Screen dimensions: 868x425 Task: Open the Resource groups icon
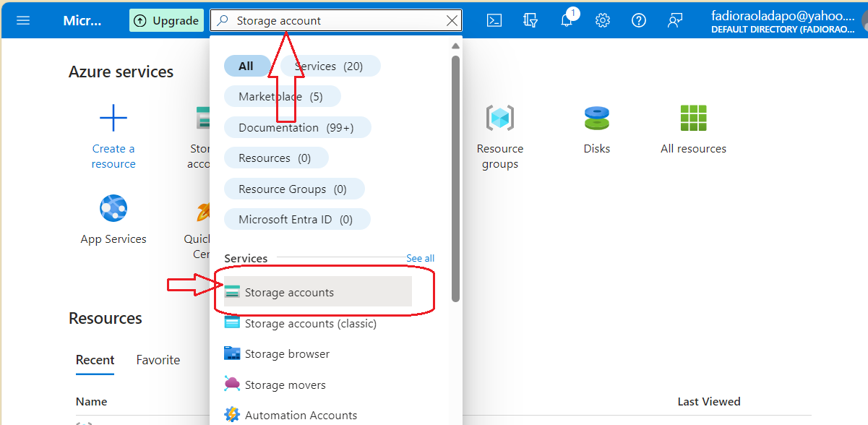coord(499,118)
